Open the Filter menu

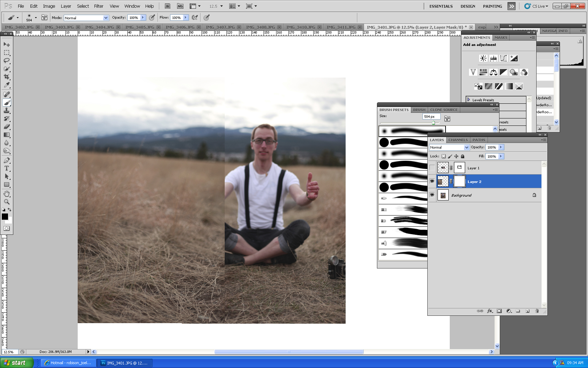[99, 6]
